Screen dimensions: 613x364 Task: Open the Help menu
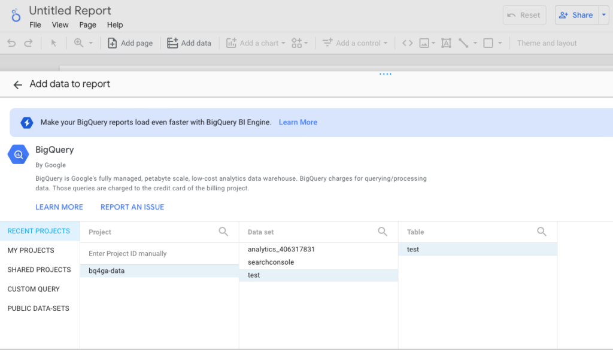click(x=115, y=25)
